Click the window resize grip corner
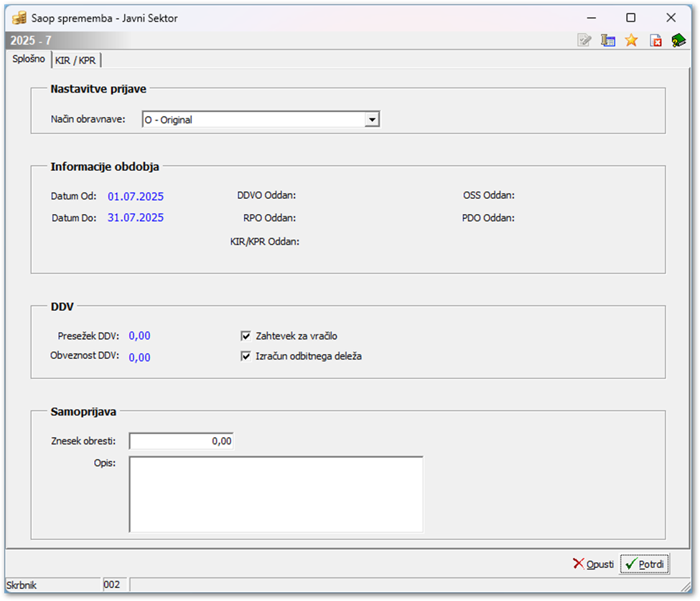The width and height of the screenshot is (700, 601). 685,586
